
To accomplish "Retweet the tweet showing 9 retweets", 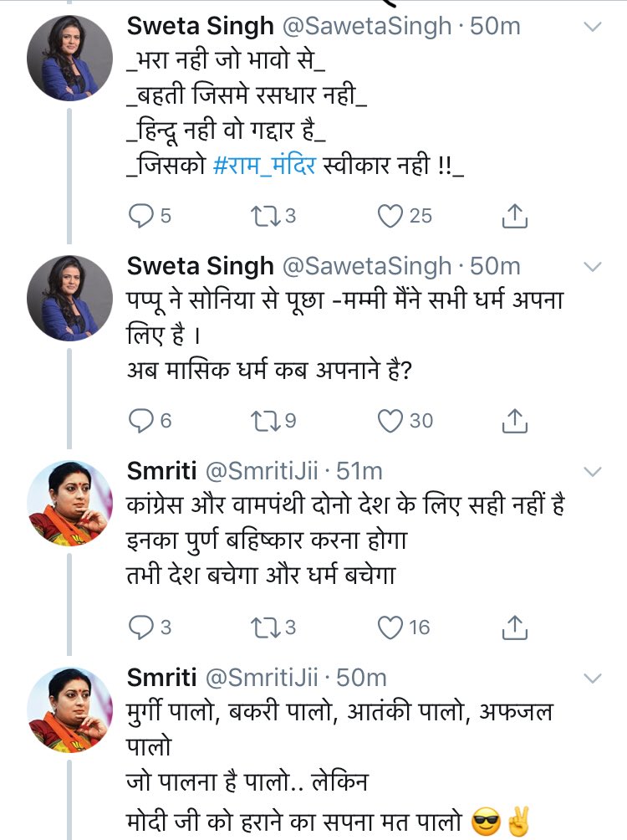I will [265, 421].
